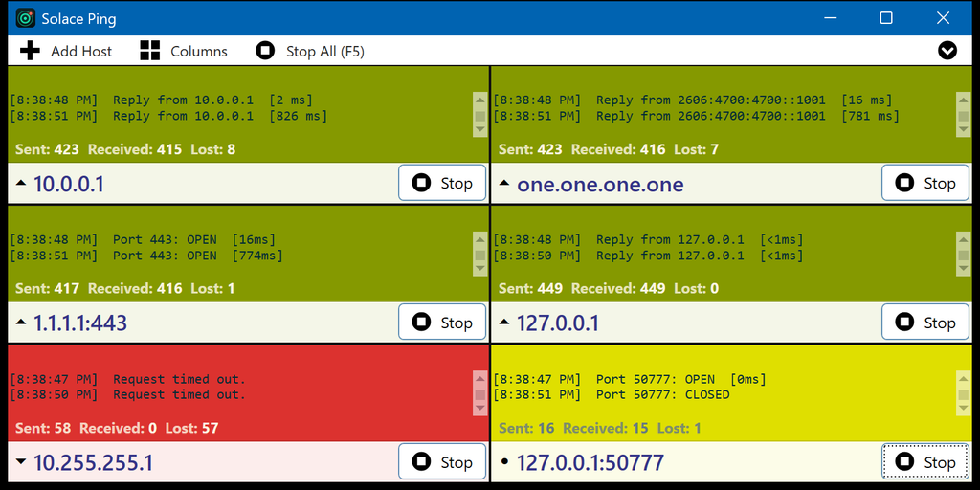Click the Solace Ping app icon in the title bar
980x490 pixels.
coord(26,18)
